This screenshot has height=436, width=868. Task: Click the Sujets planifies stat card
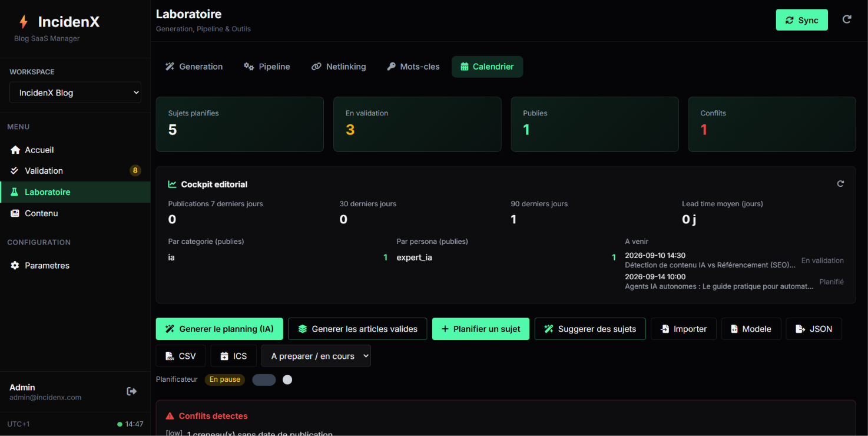click(x=240, y=124)
